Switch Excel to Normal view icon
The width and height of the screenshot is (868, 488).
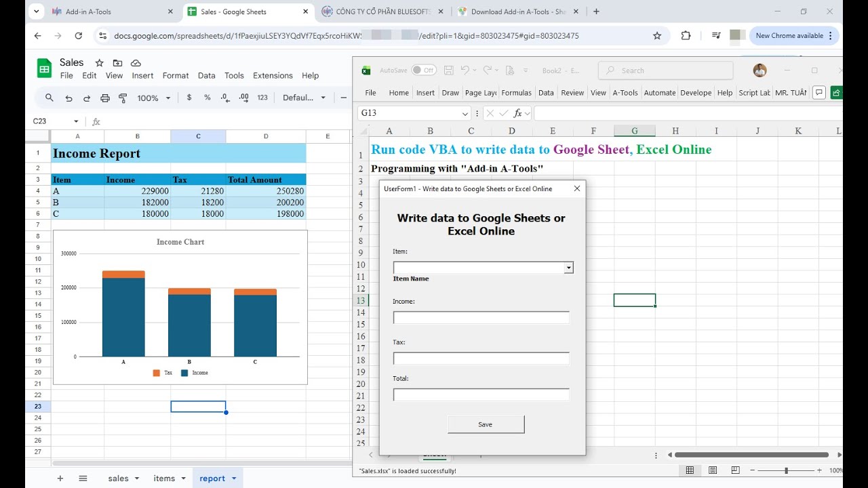(x=690, y=470)
